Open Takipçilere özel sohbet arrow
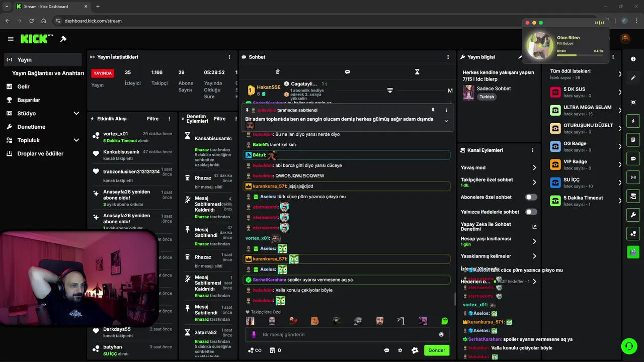Image resolution: width=644 pixels, height=362 pixels. point(534,183)
